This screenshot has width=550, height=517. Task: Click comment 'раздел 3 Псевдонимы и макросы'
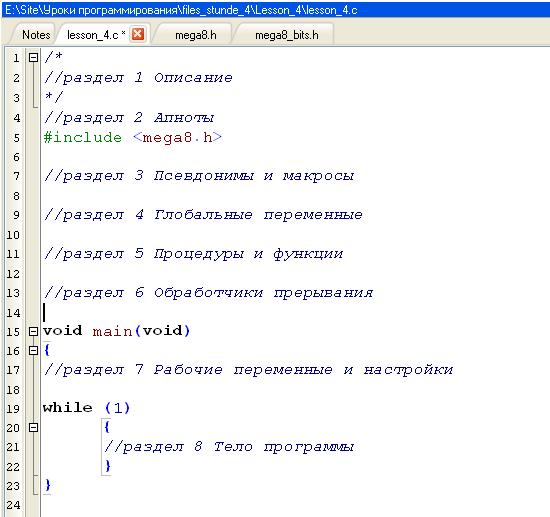coord(199,175)
